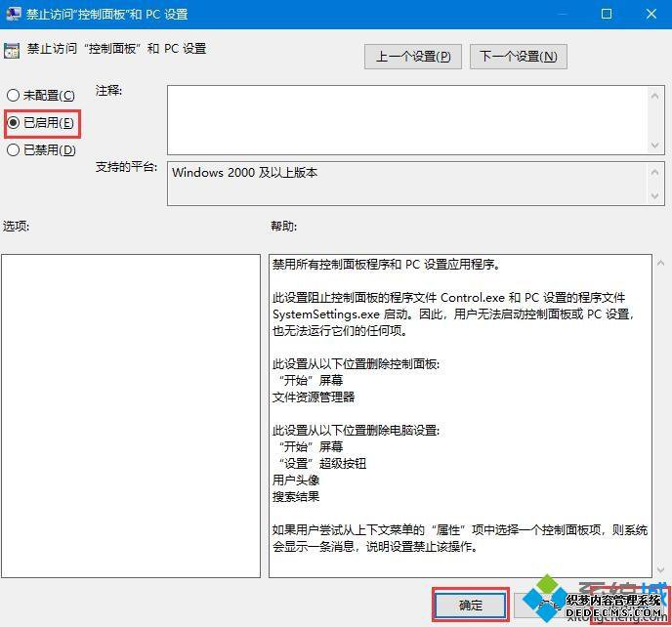
Task: Go to 下一个设置(N) next setting
Action: coord(518,57)
